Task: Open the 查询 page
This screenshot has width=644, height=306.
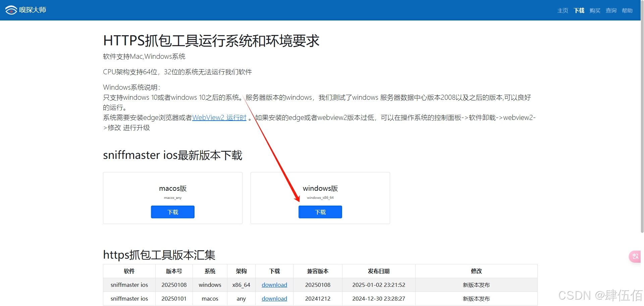Action: (x=611, y=10)
